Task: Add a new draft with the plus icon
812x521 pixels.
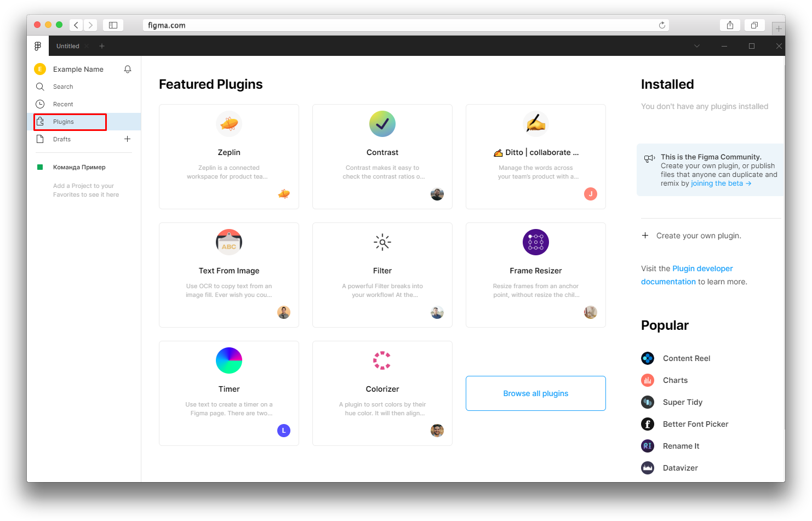Action: tap(128, 139)
